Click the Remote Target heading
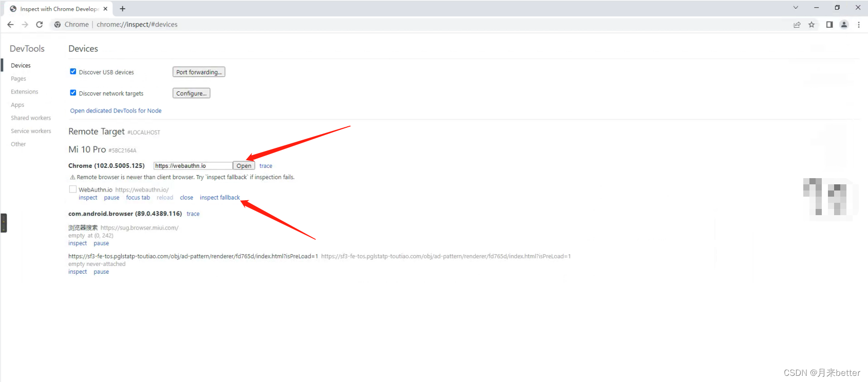Screen dimensions: 868x382 tap(97, 131)
